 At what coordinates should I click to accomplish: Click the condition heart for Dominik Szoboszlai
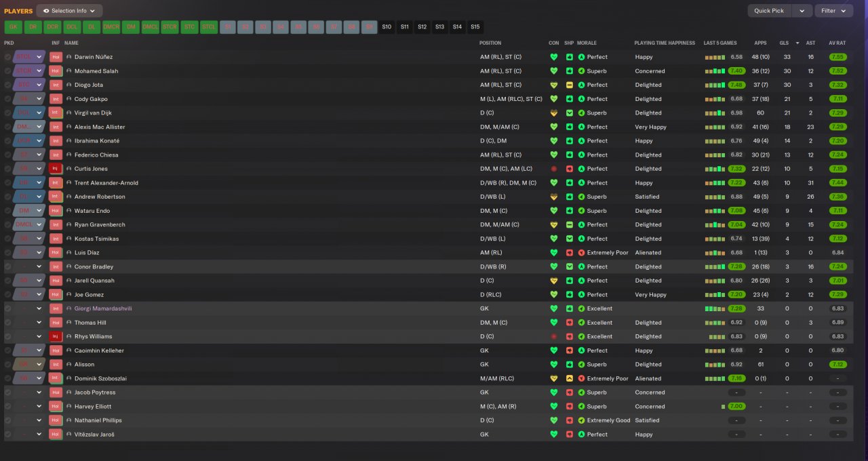point(554,378)
